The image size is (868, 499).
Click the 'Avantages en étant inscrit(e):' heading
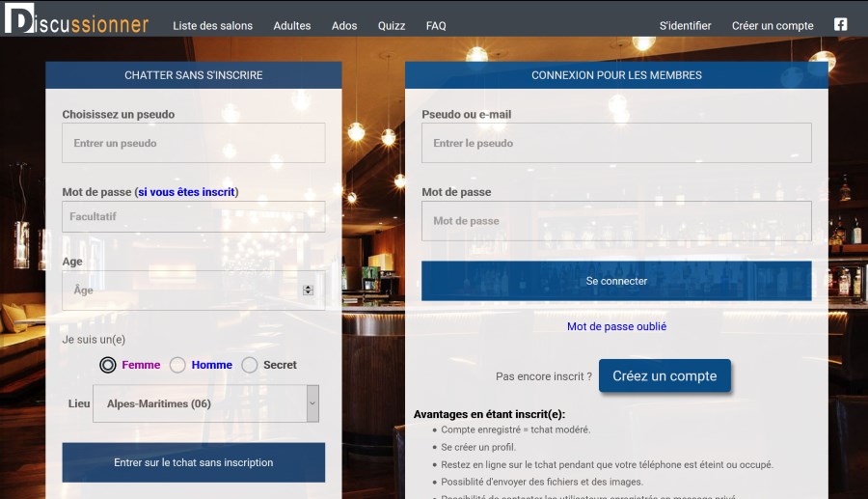pyautogui.click(x=489, y=414)
